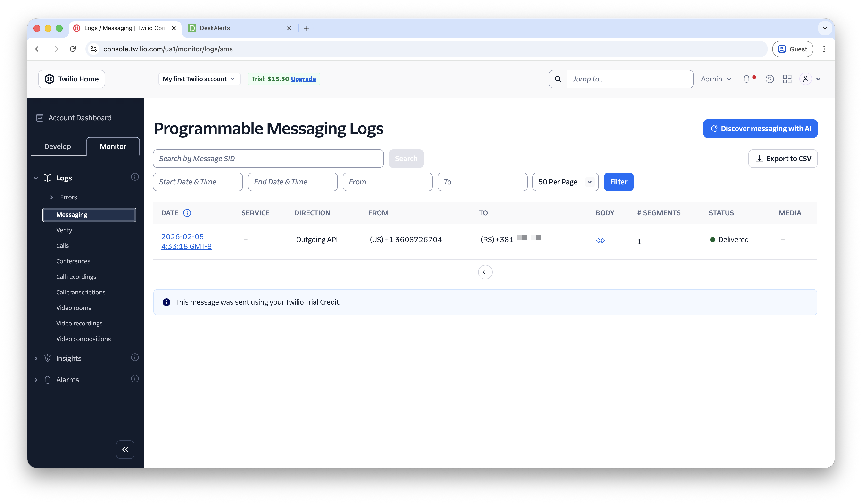
Task: Open the Upgrade link next to trial balance
Action: pos(303,79)
